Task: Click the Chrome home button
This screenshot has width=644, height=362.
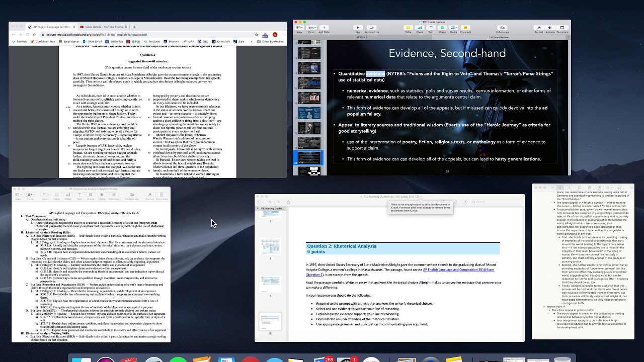Action: point(35,35)
